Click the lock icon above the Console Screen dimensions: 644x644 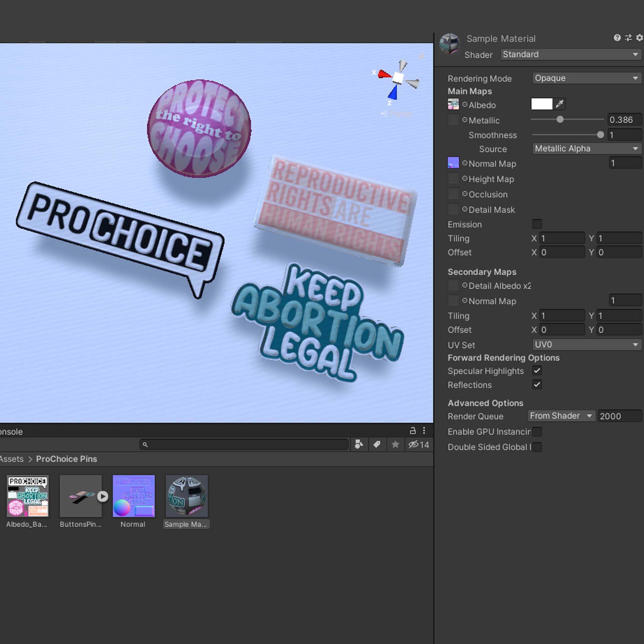pos(412,431)
